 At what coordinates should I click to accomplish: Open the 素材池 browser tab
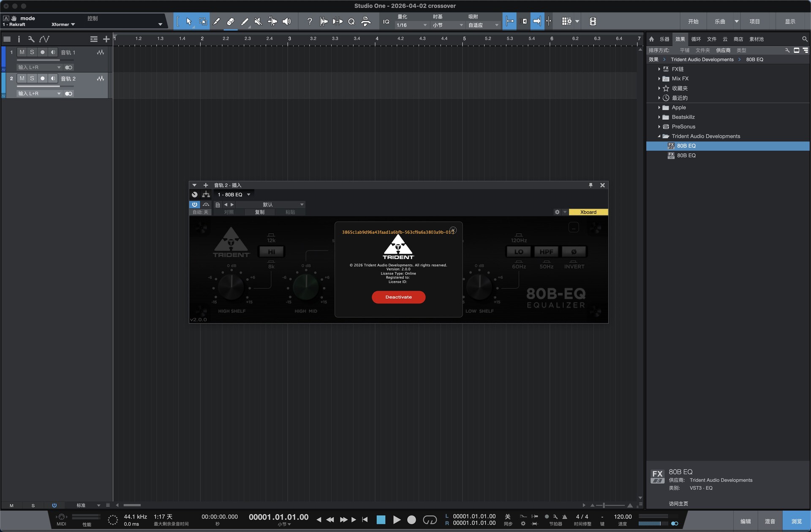(x=757, y=39)
